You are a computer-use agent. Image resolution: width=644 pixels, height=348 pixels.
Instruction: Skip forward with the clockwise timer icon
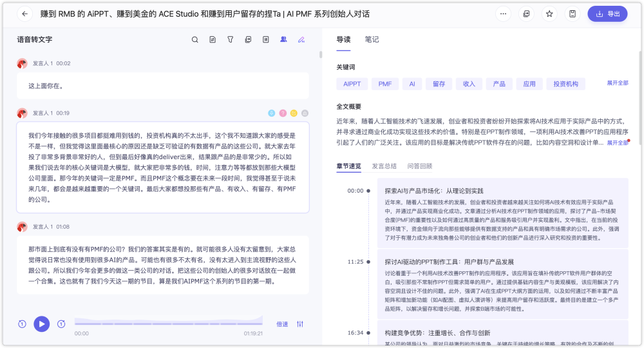tap(61, 324)
